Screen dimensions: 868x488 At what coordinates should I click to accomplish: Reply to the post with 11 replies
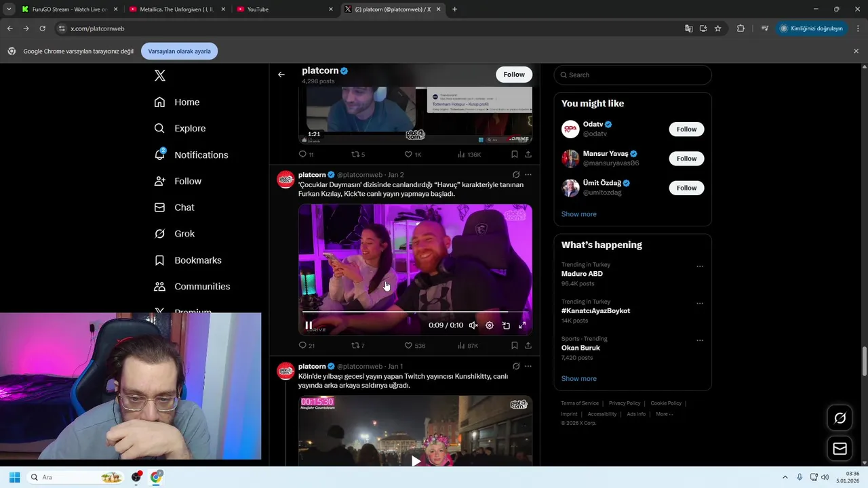click(x=307, y=155)
